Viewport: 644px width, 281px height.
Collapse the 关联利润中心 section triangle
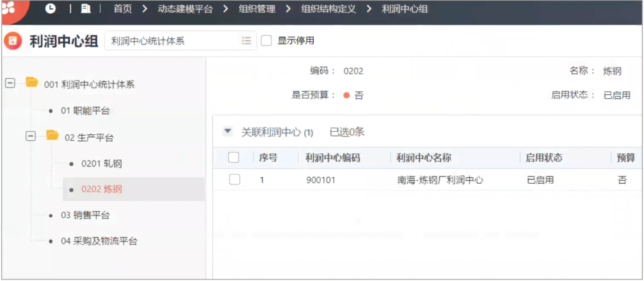click(227, 132)
